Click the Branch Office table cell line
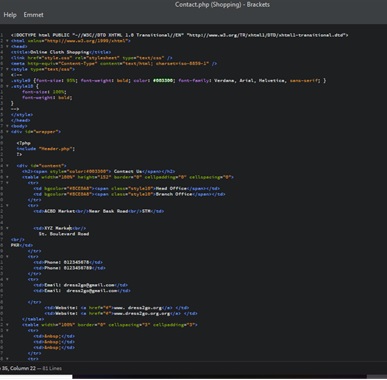 pos(129,194)
